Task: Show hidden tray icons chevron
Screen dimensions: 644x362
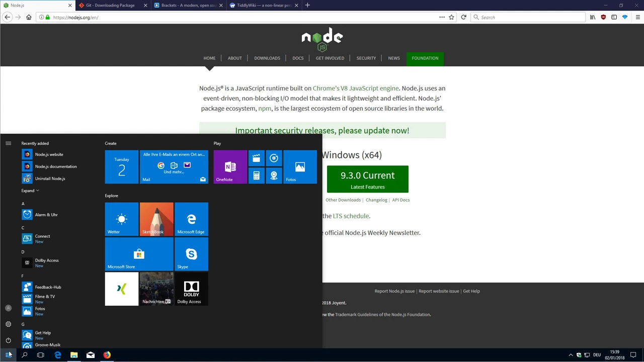Action: (x=571, y=355)
